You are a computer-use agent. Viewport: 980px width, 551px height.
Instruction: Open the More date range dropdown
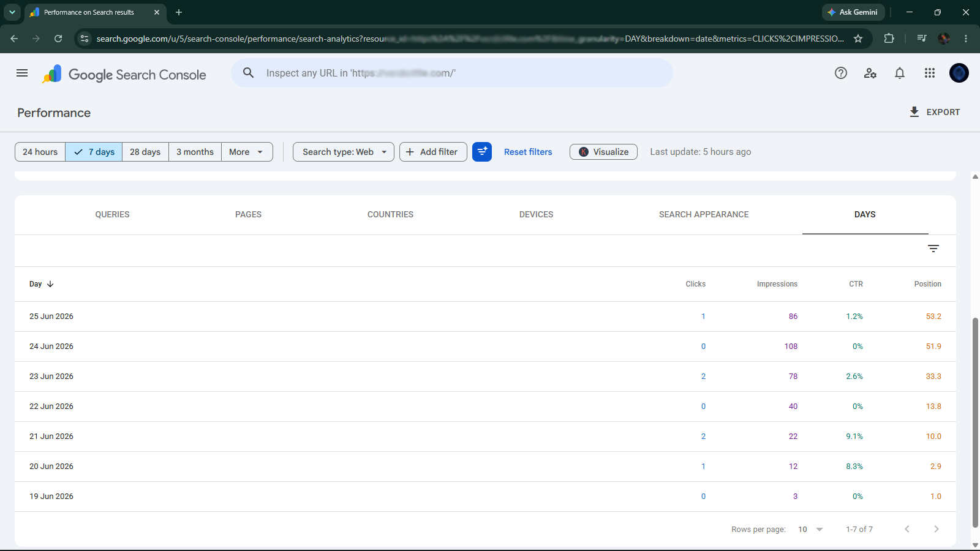[247, 152]
